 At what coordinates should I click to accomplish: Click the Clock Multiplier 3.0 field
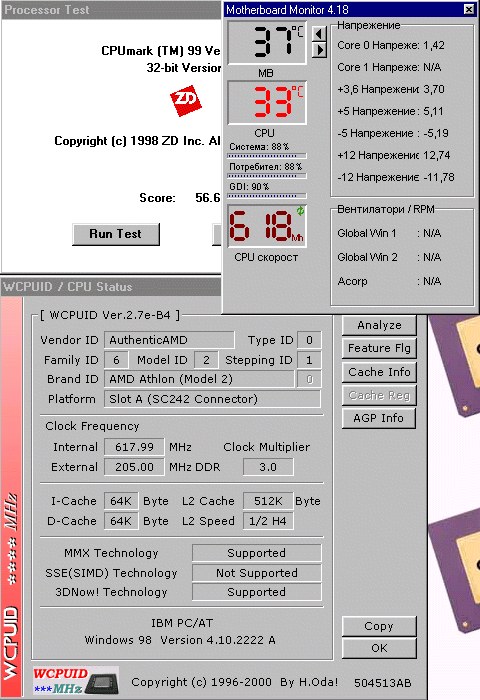[268, 467]
